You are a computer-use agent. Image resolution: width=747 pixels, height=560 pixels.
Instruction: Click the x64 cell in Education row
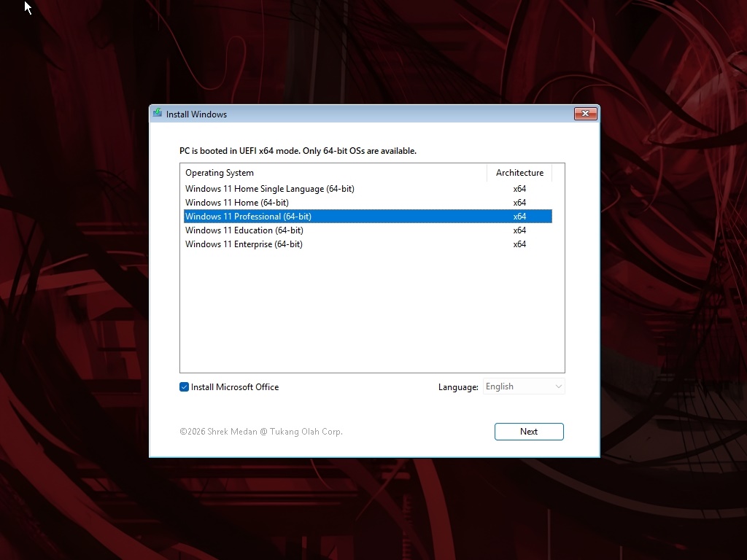coord(519,230)
